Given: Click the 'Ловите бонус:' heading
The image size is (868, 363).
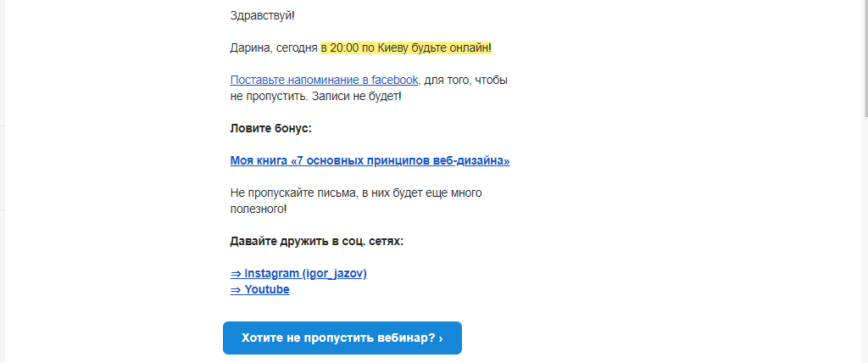Looking at the screenshot, I should coord(270,128).
